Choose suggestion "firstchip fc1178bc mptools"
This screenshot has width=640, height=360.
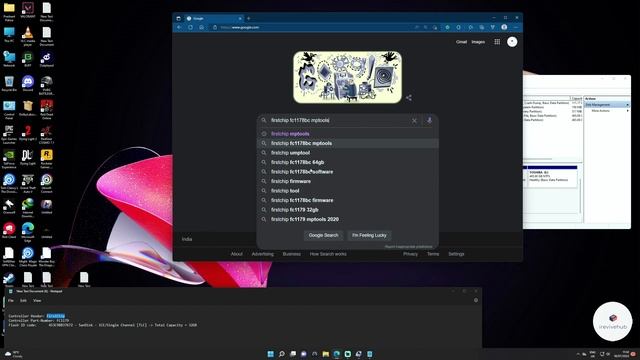(347, 143)
